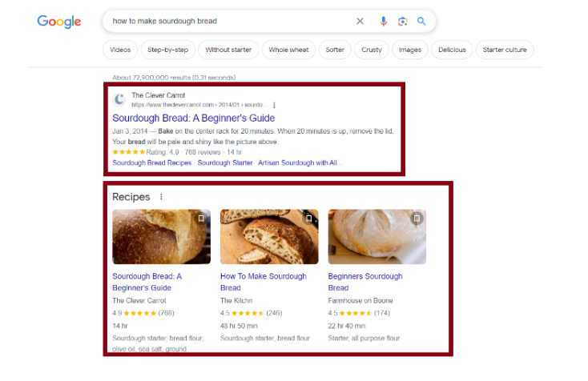Select the Step-by-step filter chip
Screen dimensions: 588x381
point(168,50)
